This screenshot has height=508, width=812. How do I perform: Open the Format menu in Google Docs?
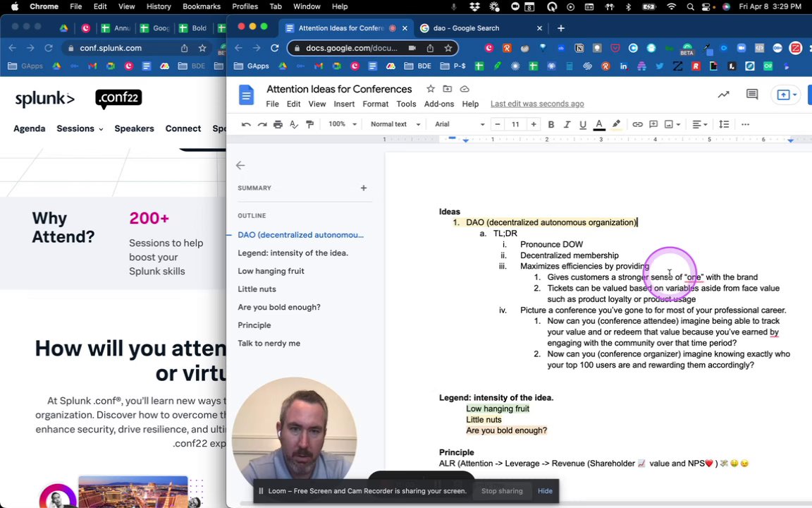(x=376, y=104)
